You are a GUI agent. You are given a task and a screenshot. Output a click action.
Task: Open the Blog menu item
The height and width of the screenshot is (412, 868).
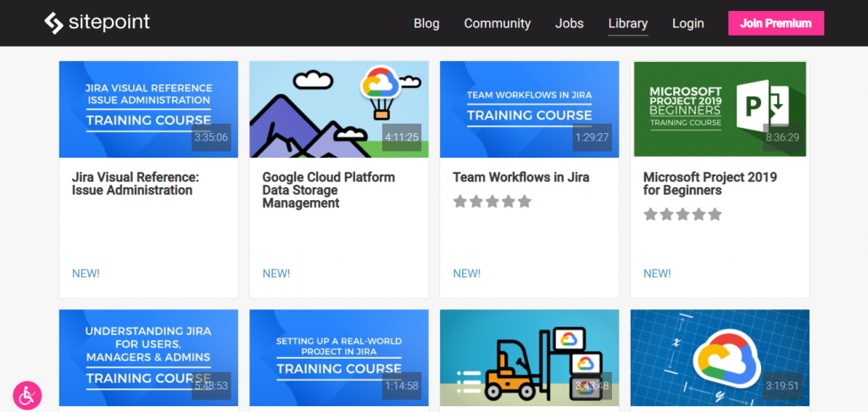pos(426,24)
